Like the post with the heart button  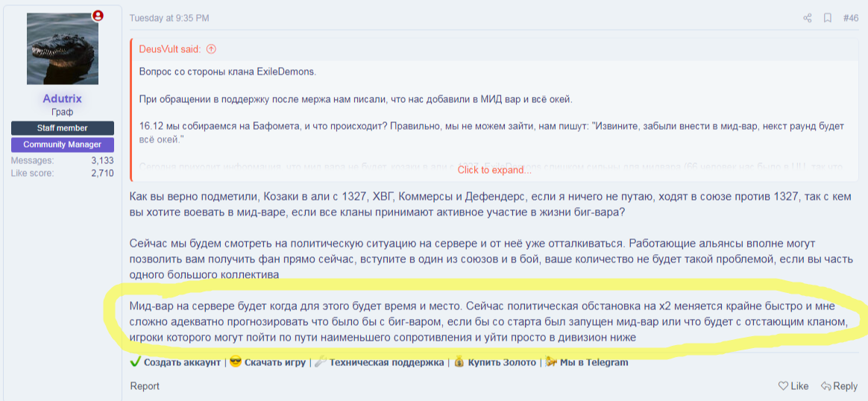(x=793, y=386)
